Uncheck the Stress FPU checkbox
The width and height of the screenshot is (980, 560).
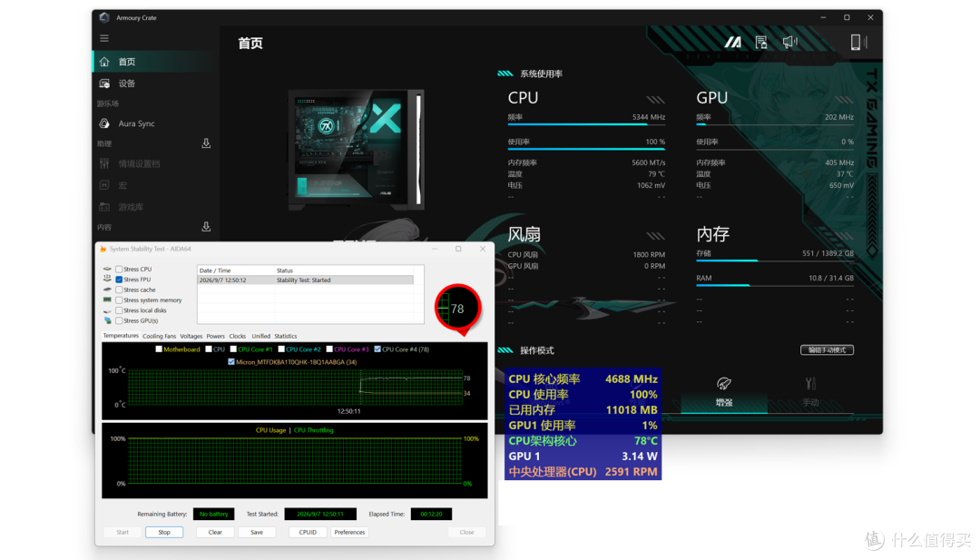pos(119,280)
